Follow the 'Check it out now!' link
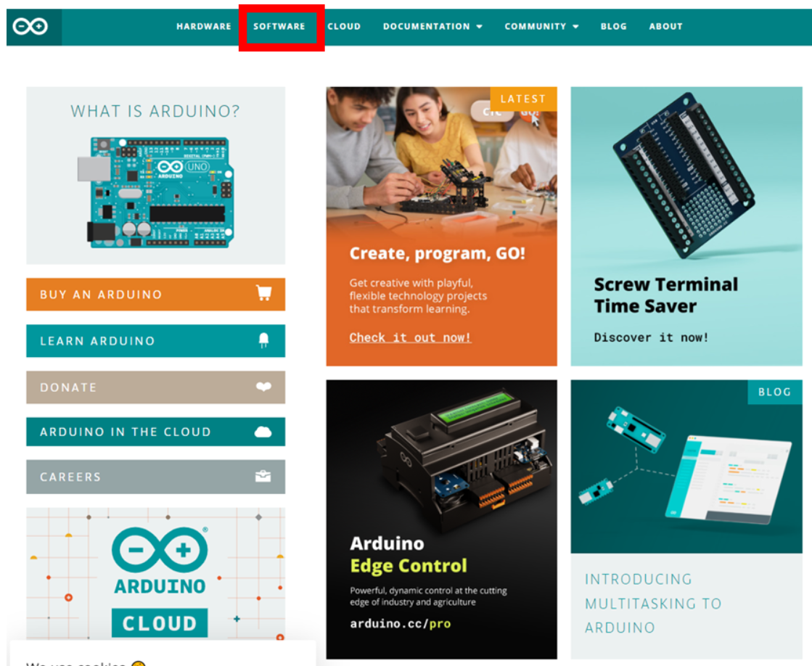Screen dimensions: 812x666 coord(410,337)
